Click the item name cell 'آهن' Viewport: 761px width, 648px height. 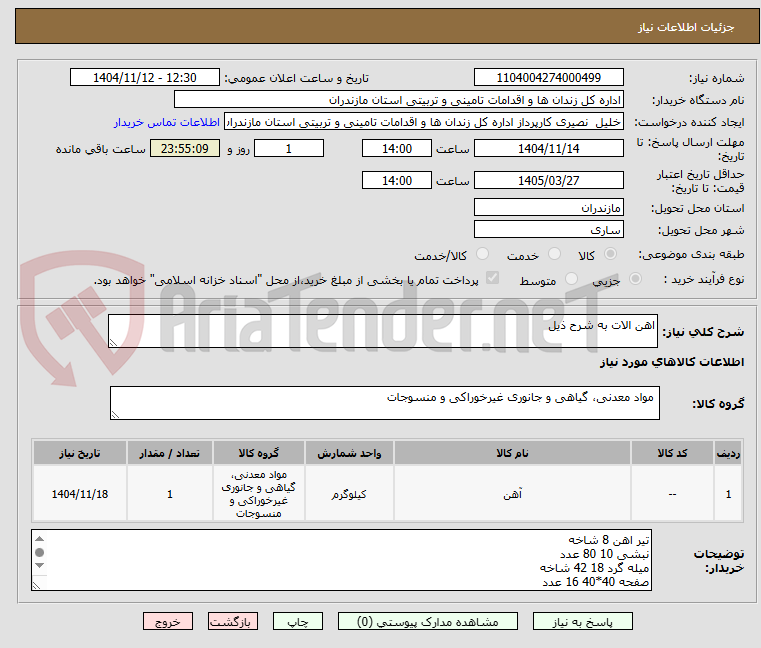click(512, 494)
